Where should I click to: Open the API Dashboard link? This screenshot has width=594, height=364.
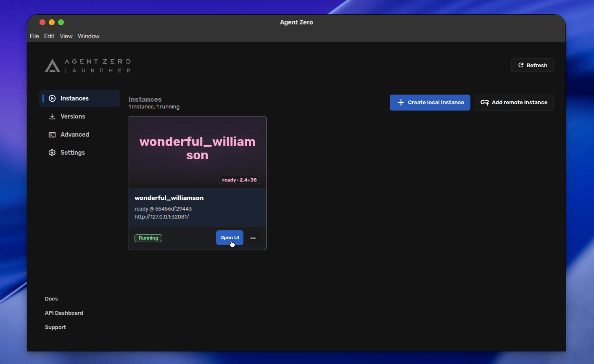pyautogui.click(x=64, y=313)
